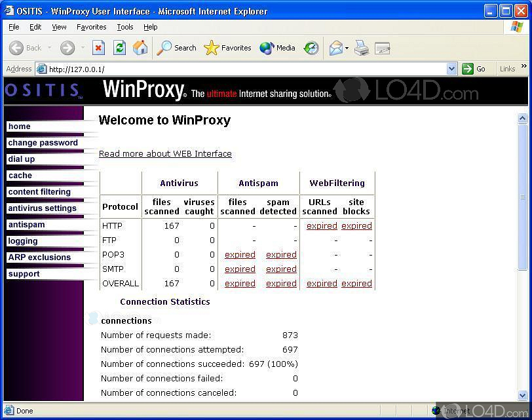Open the File menu
Image resolution: width=532 pixels, height=420 pixels.
(14, 27)
